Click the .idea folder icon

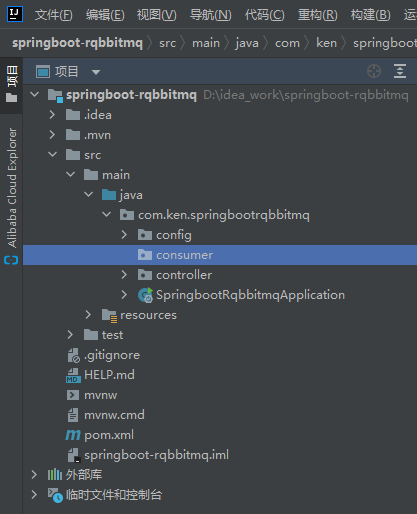[x=73, y=115]
